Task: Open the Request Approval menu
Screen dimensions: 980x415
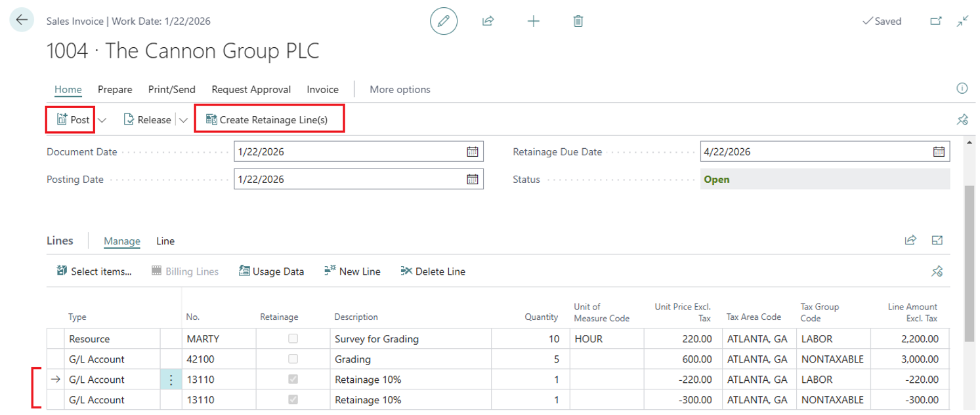Action: 251,89
